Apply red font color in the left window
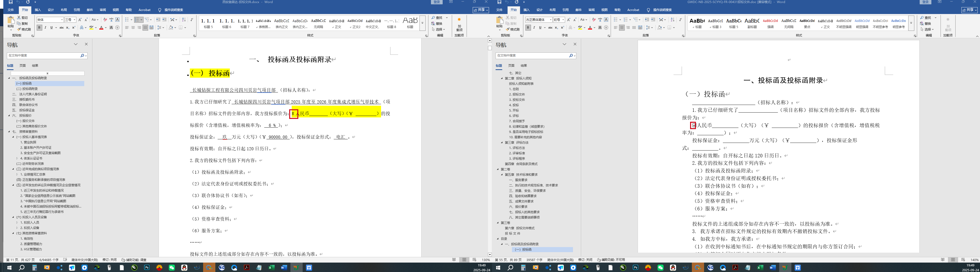 pyautogui.click(x=101, y=28)
